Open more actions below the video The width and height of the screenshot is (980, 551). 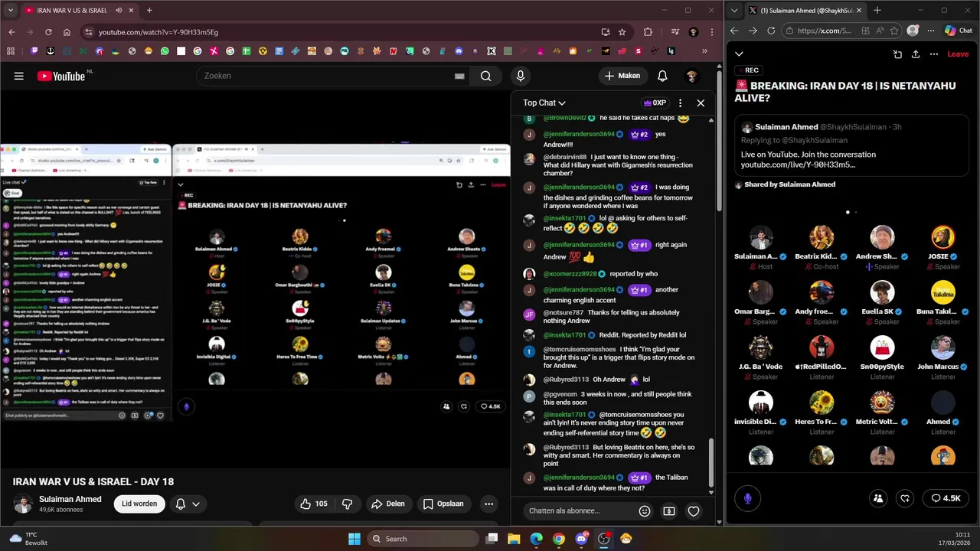[488, 504]
